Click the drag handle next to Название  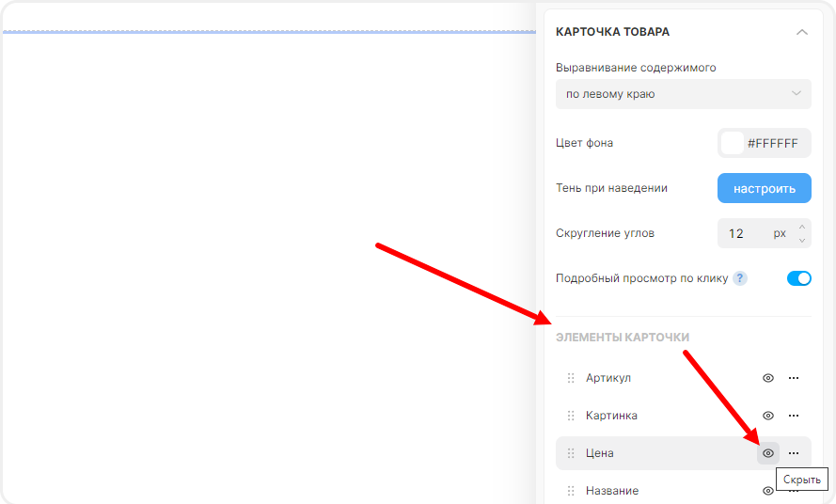[571, 491]
